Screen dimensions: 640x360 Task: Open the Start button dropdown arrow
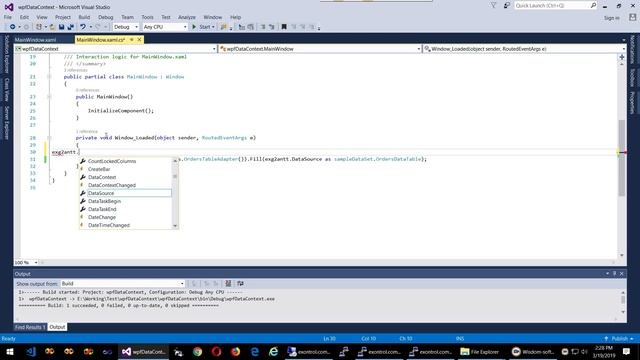coord(213,27)
